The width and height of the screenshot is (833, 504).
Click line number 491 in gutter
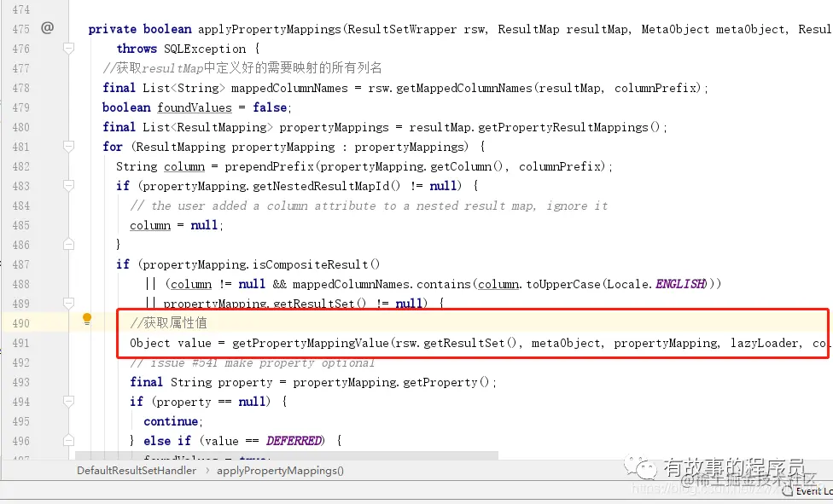pyautogui.click(x=20, y=343)
